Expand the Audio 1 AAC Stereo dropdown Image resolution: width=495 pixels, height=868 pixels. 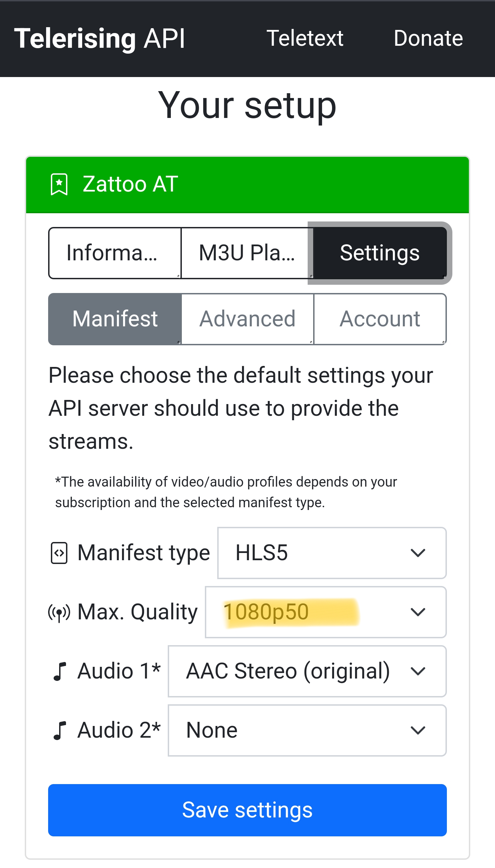tap(307, 671)
